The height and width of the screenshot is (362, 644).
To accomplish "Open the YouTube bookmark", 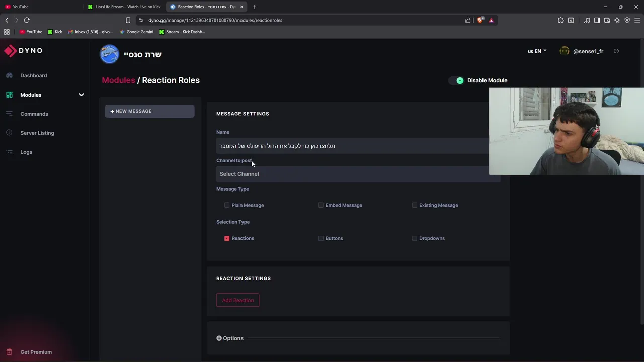I will [x=31, y=32].
